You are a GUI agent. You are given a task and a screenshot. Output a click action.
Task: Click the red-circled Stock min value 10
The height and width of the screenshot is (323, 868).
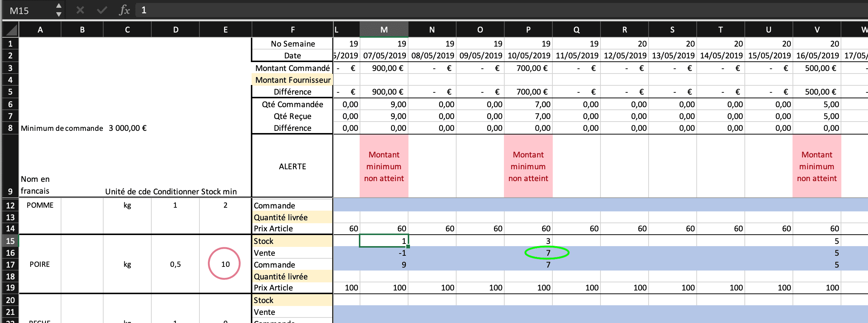pos(225,264)
